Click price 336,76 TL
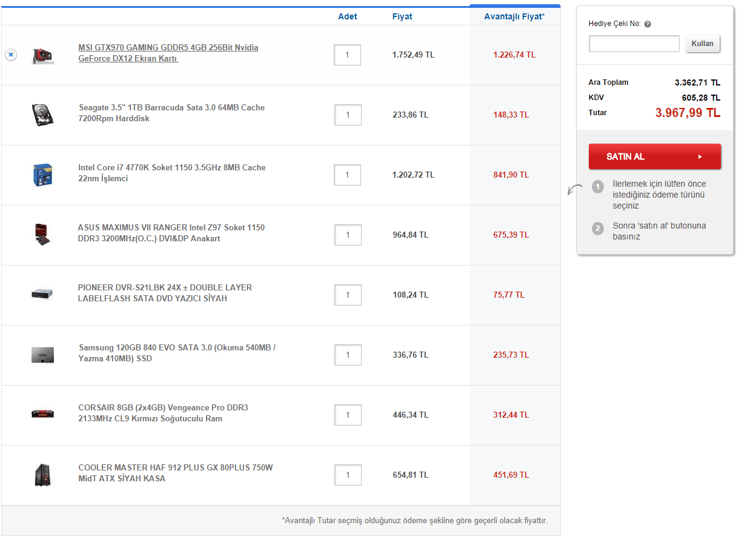 click(411, 355)
